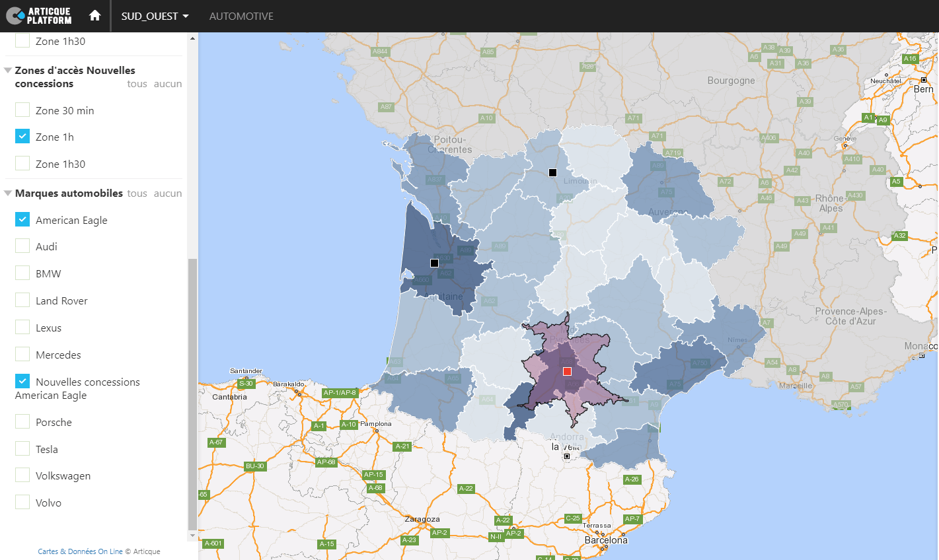939x560 pixels.
Task: Click the sidebar scrollbar thumb
Action: pos(192,394)
